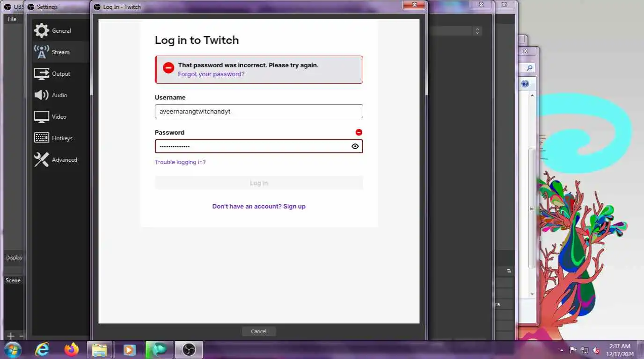Click the greyed Log In button

[259, 183]
